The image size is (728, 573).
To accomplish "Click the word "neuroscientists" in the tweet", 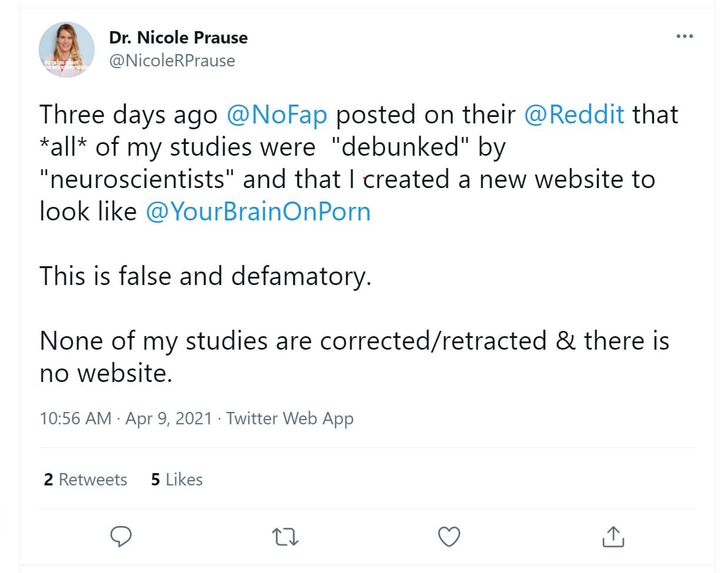I will pyautogui.click(x=137, y=179).
